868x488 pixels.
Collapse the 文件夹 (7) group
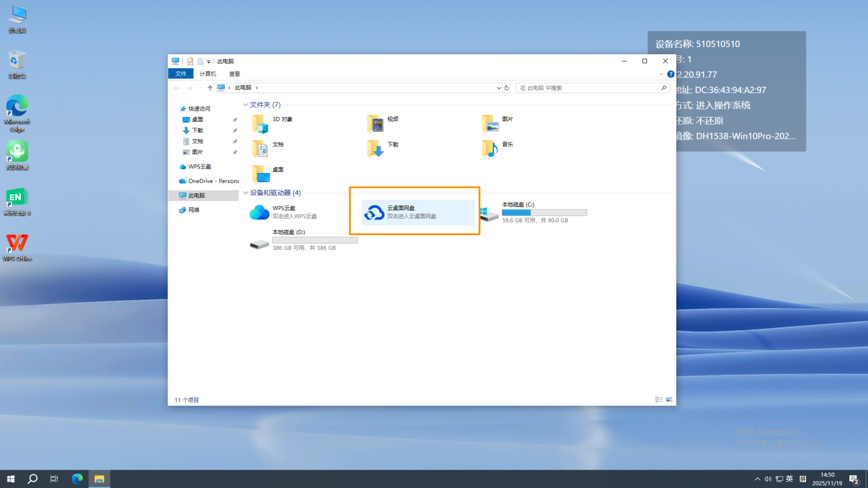tap(246, 105)
